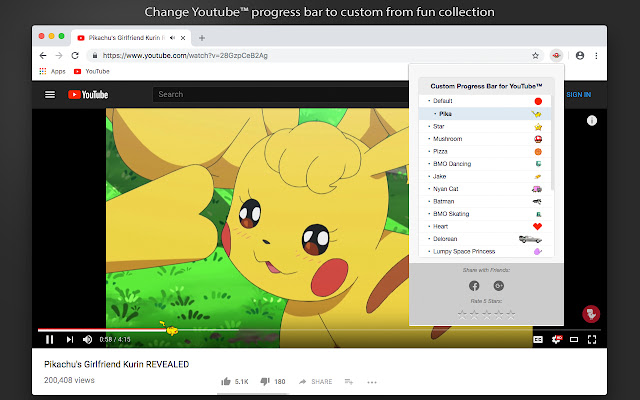Screen dimensions: 640x400
Task: Click the extension scrollbar in popup list
Action: (553, 143)
